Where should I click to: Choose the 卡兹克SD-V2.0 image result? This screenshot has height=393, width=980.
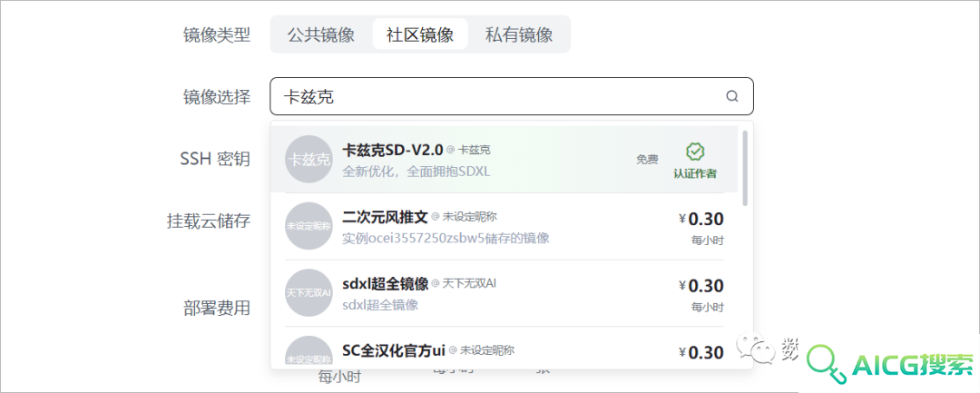505,160
